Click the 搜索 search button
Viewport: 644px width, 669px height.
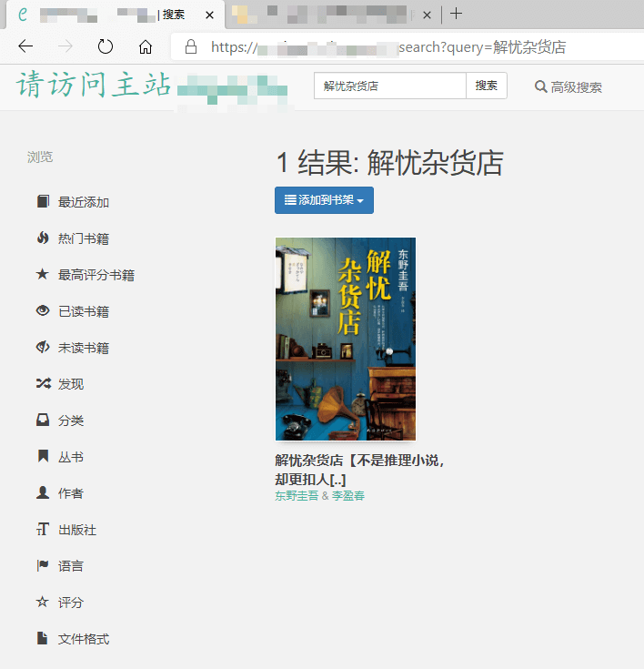click(487, 86)
